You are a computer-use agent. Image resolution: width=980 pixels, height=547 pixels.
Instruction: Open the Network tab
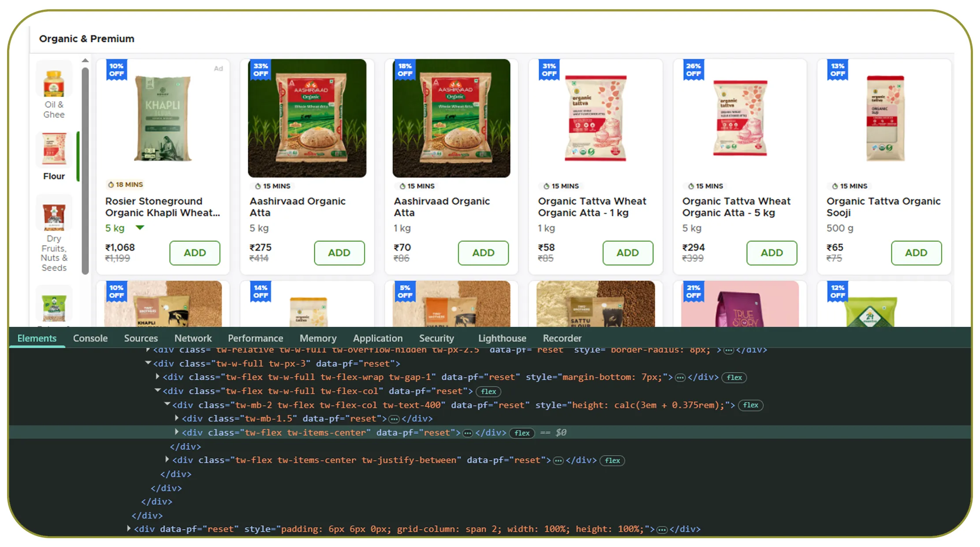tap(193, 338)
